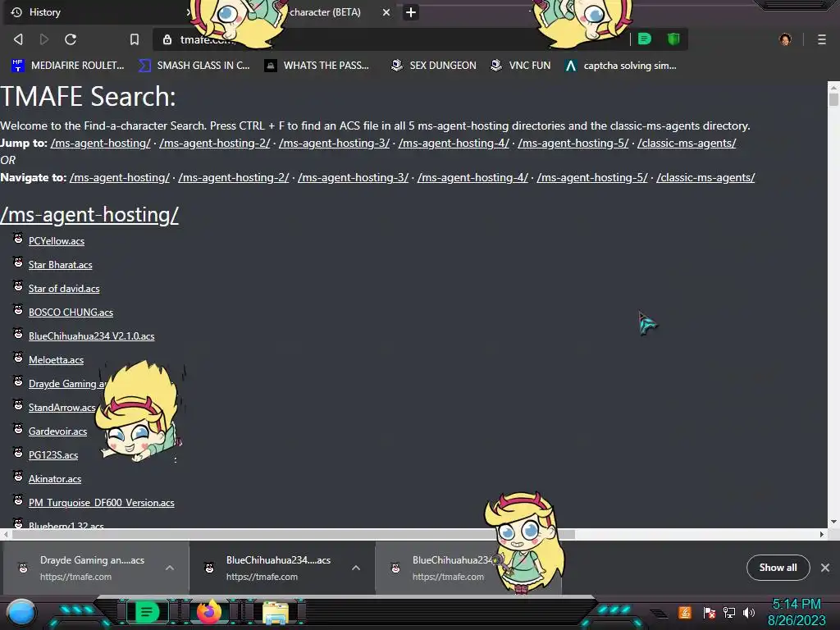Open the taskbar clock showing 5:14 PM
The image size is (840, 630).
pos(797,612)
